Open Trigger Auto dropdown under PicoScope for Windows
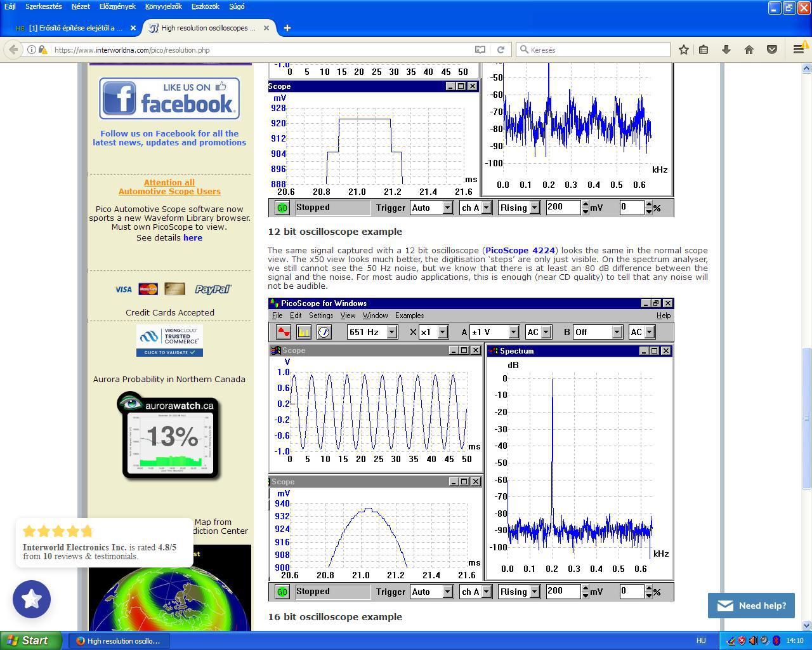Screen dimensions: 812x650 click(447, 592)
